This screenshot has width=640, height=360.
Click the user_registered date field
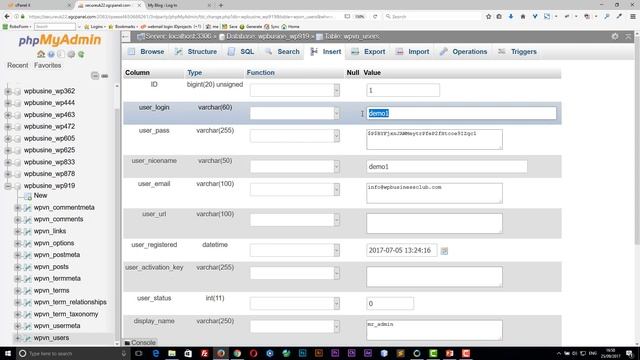click(x=402, y=250)
